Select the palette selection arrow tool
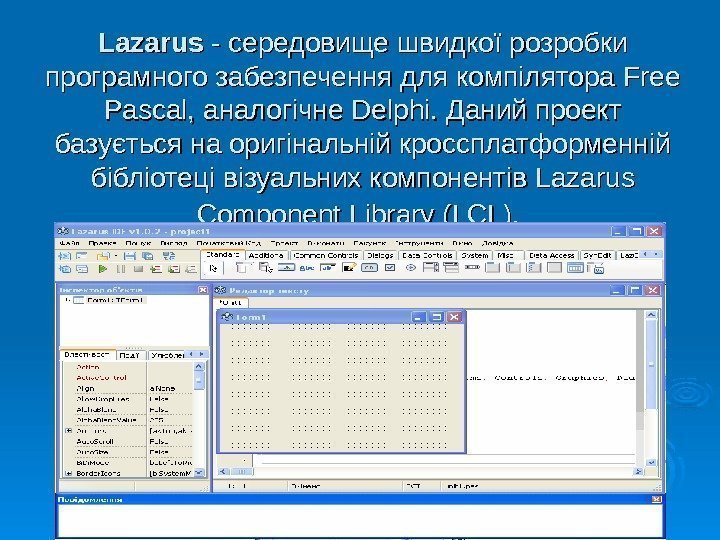Image resolution: width=720 pixels, height=540 pixels. (x=213, y=268)
